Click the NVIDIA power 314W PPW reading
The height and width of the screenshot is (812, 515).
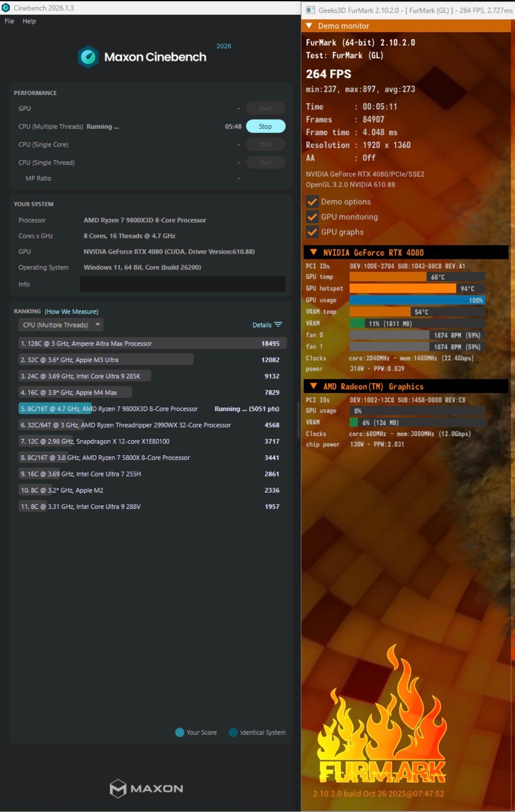(377, 369)
